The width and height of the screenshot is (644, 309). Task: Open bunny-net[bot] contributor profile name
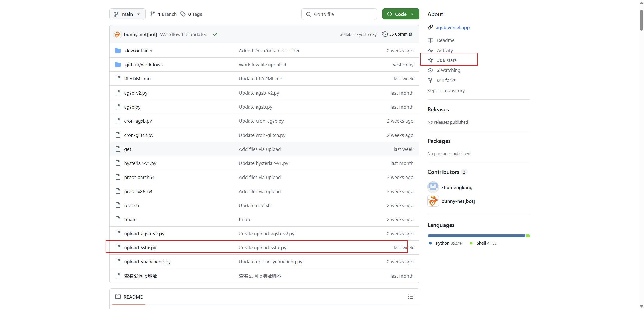[458, 201]
